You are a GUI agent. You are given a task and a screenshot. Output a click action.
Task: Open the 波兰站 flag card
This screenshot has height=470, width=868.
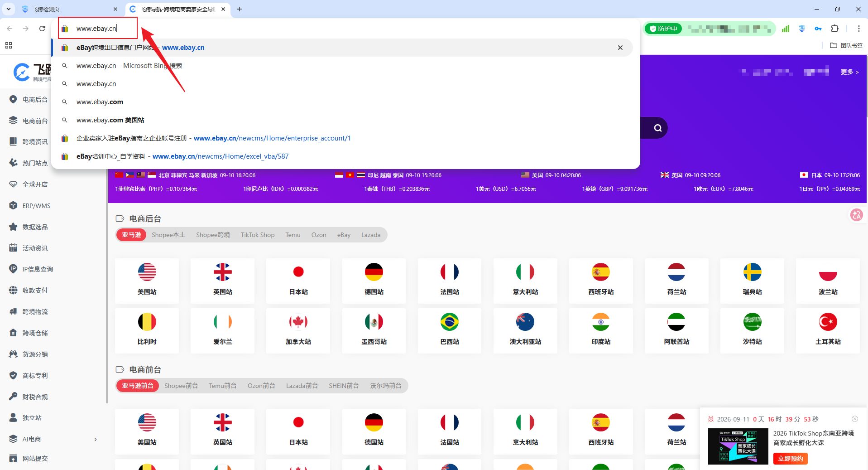coord(828,281)
